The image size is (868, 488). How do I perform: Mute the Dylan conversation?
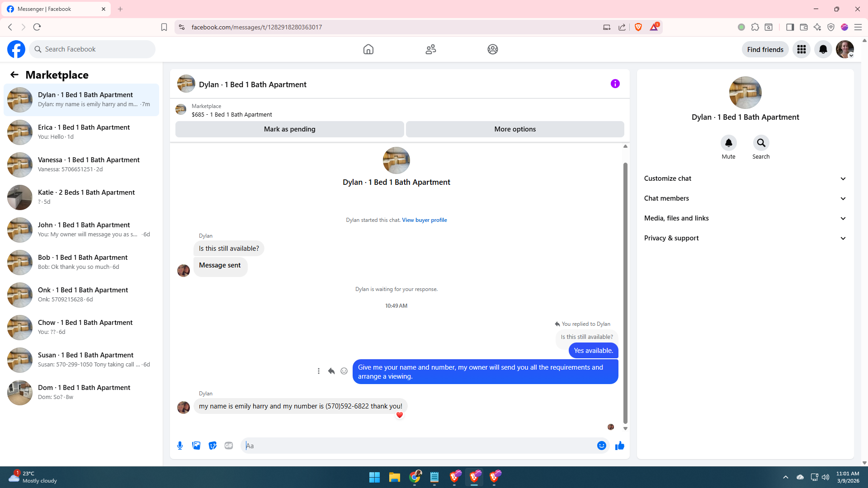point(728,143)
